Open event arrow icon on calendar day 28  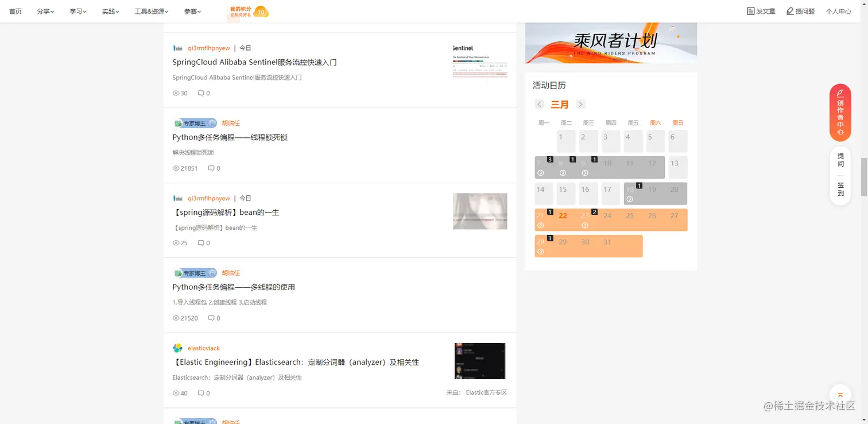(x=540, y=252)
